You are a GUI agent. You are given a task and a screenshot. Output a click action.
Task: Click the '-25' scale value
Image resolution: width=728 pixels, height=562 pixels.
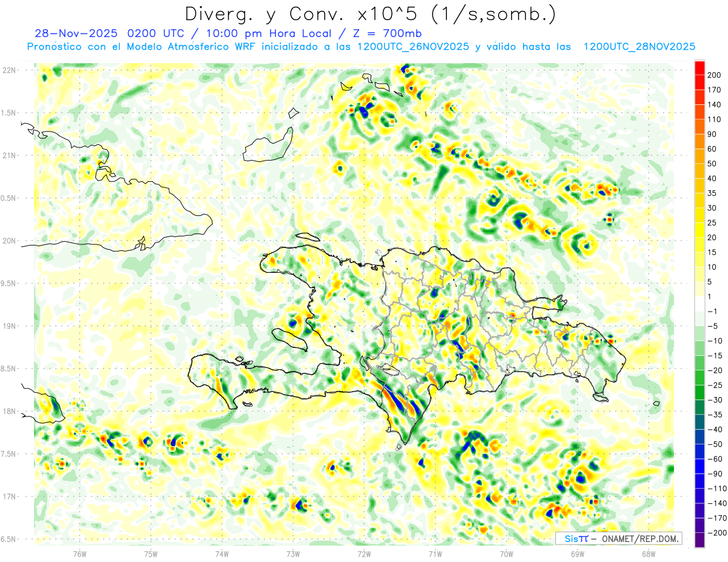[x=716, y=385]
